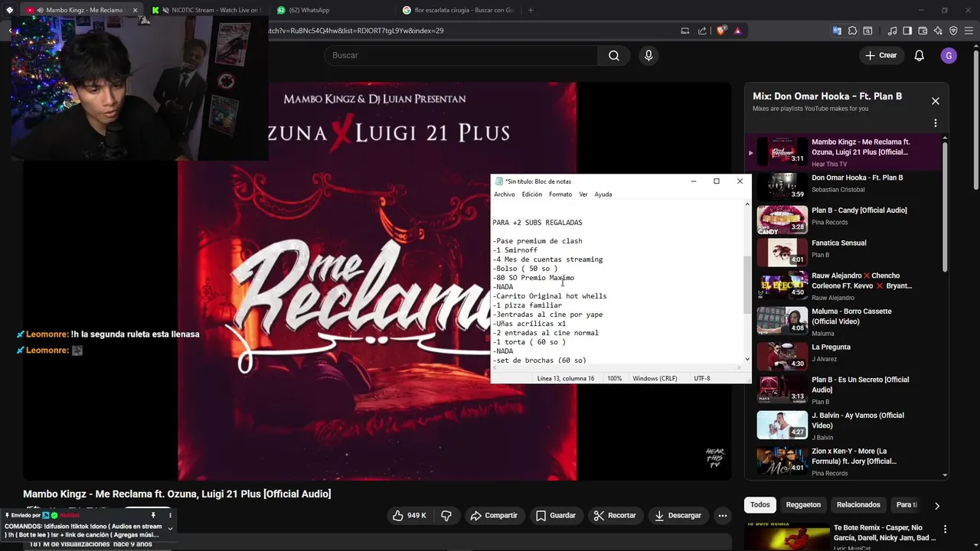Screen dimensions: 980x551
Task: Click the Recortar button
Action: (614, 516)
